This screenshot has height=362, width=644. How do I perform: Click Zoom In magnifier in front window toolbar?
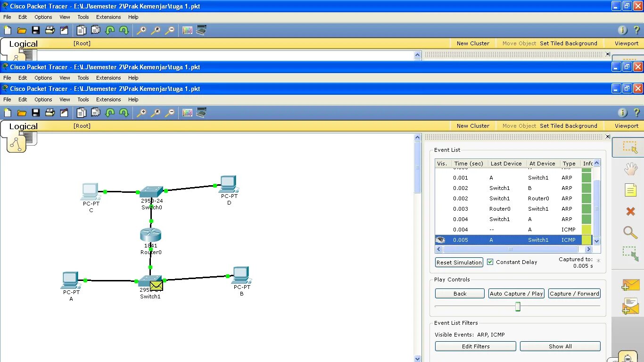click(x=141, y=113)
